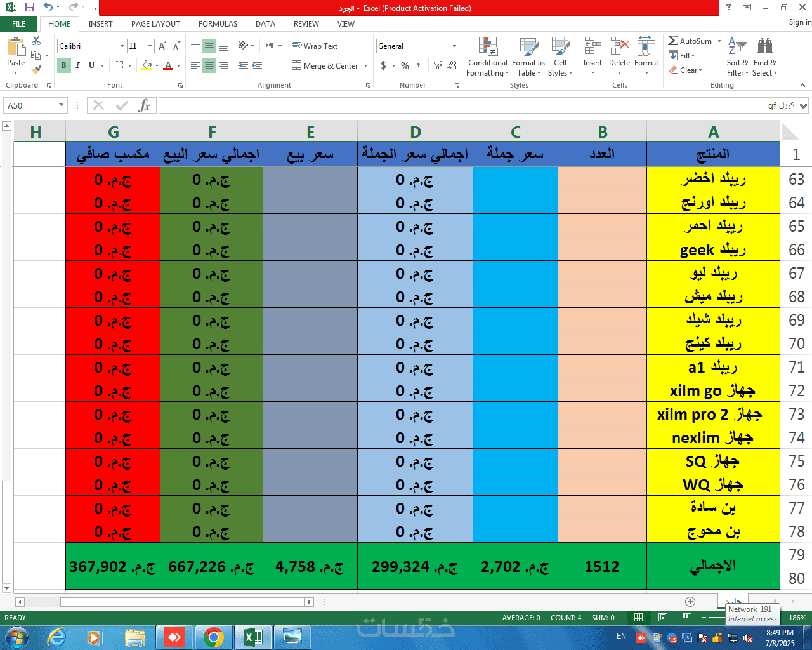Expand the Merge & Center dropdown arrow

pos(366,66)
